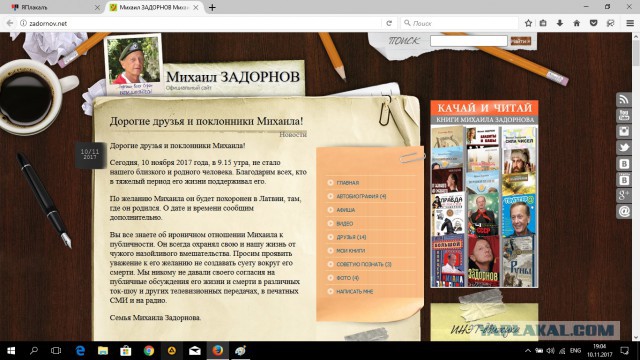Open Друзья (14) menu item
Screen dimensions: 640x360
(351, 237)
